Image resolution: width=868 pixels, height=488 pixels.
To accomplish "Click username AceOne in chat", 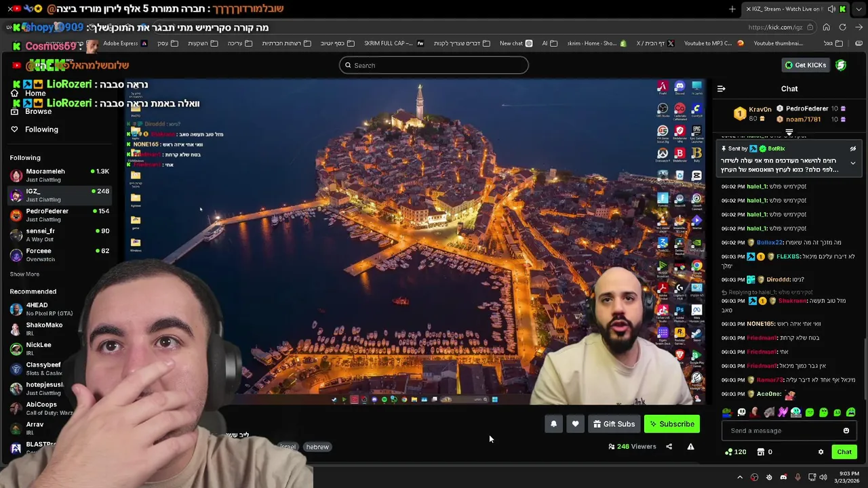I will [768, 394].
